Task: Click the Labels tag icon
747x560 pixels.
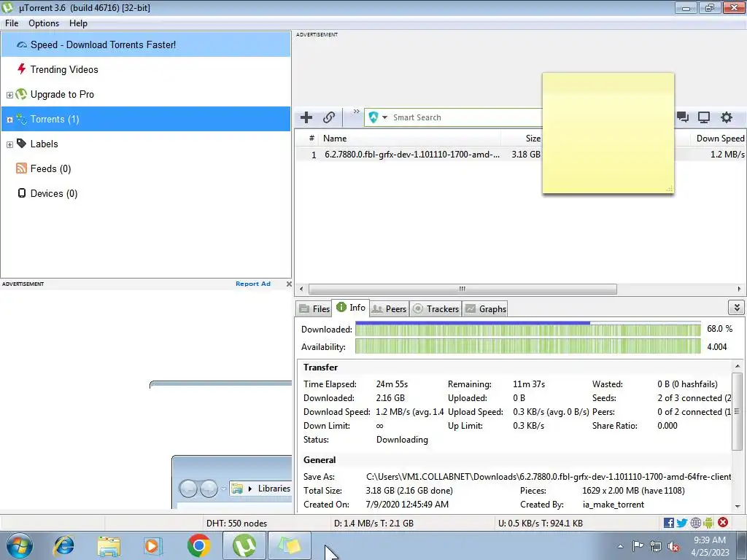Action: click(21, 144)
